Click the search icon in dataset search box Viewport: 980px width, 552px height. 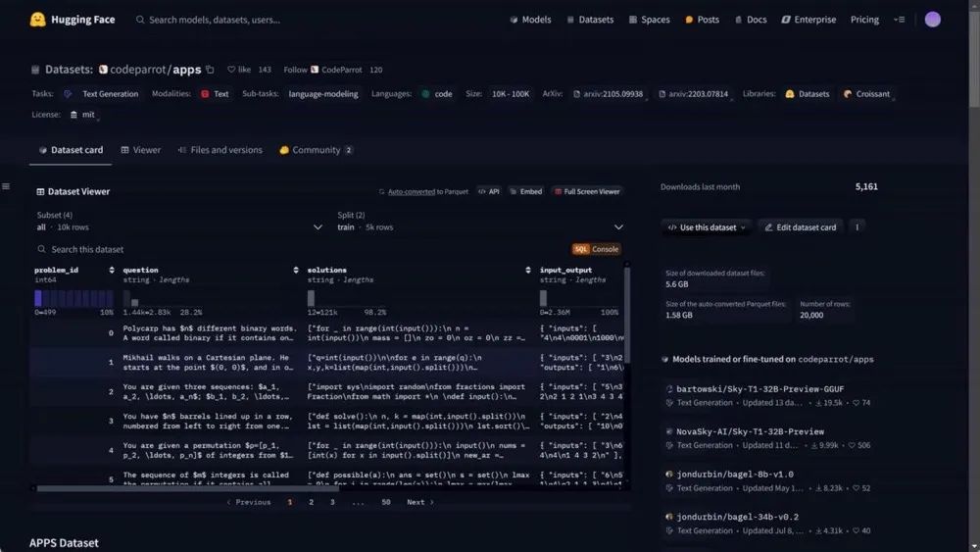(x=41, y=249)
